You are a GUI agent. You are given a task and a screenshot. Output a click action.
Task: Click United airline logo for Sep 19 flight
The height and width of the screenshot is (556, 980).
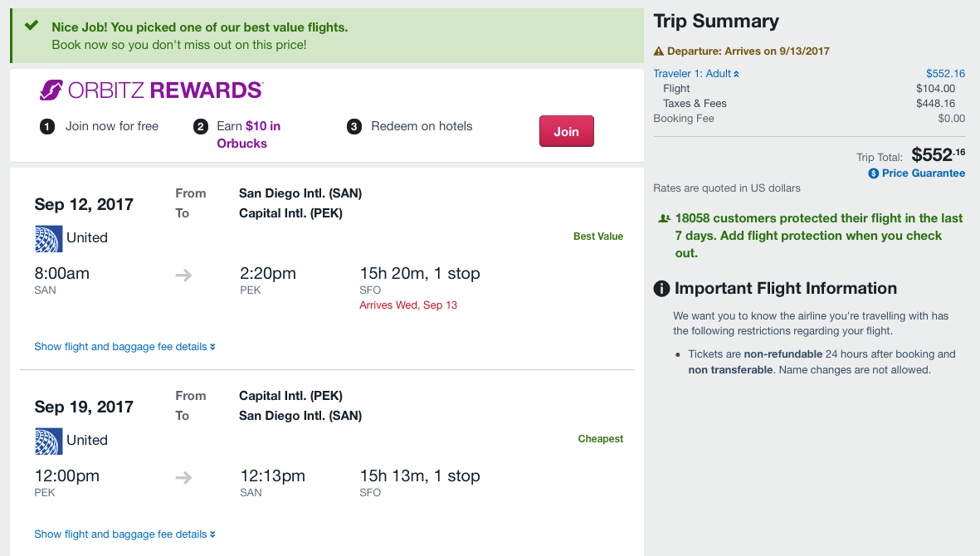(49, 441)
